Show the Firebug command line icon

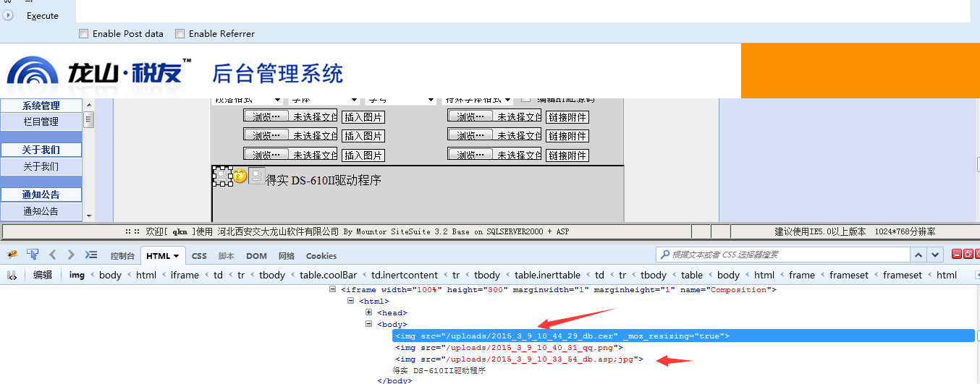tap(91, 255)
